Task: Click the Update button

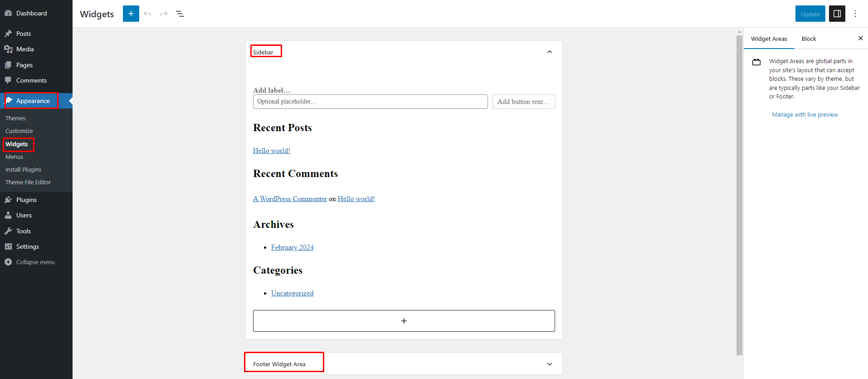Action: [x=810, y=14]
